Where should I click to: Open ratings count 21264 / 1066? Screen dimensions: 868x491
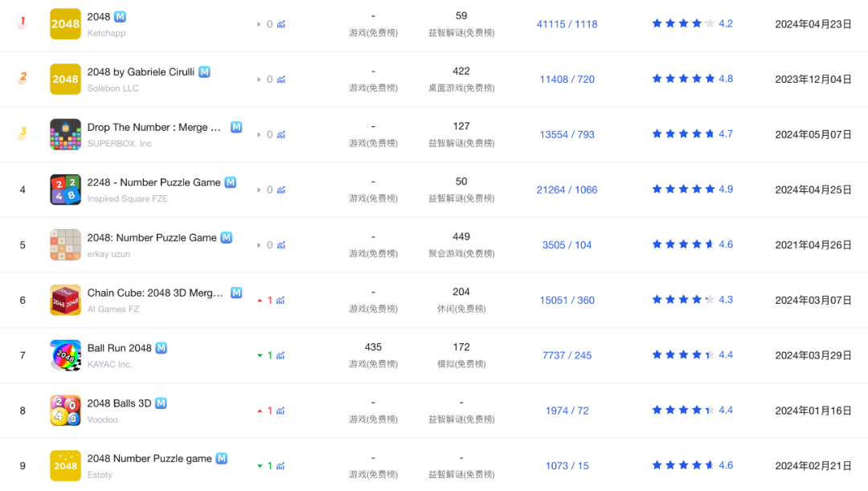[x=567, y=190]
